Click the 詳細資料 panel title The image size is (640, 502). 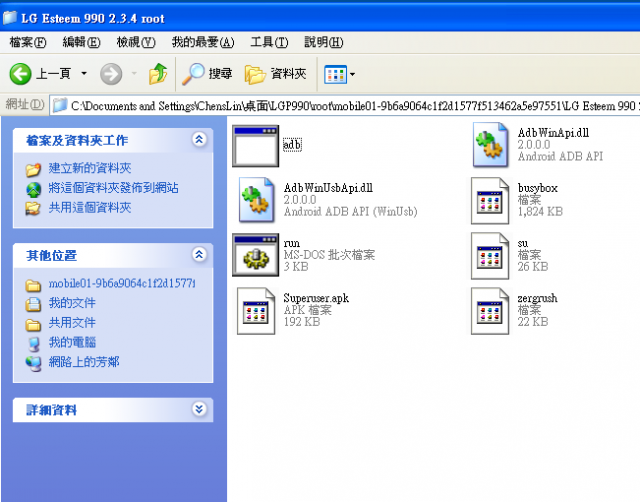click(51, 410)
